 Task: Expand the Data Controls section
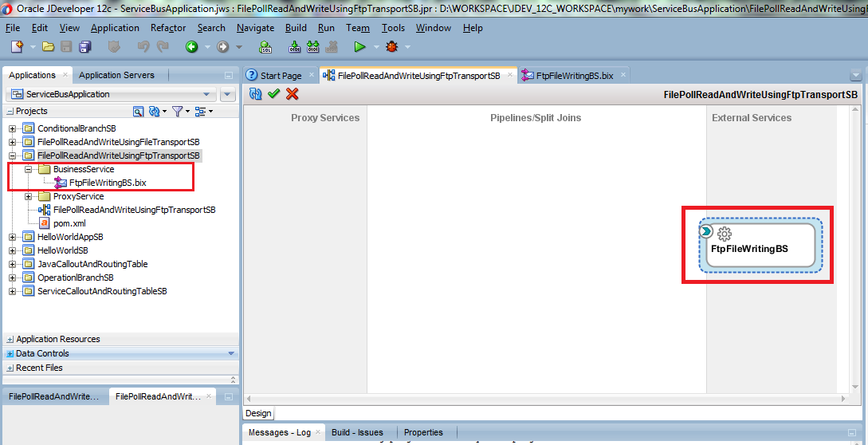10,353
